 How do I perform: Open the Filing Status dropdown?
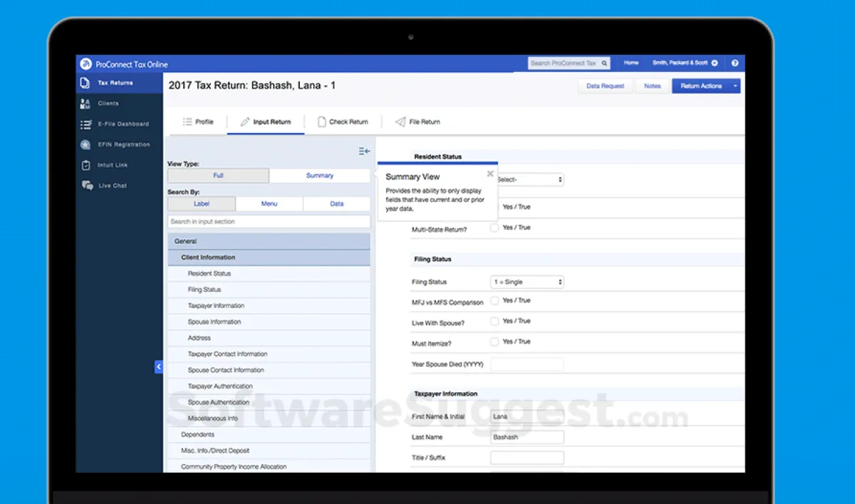(527, 282)
